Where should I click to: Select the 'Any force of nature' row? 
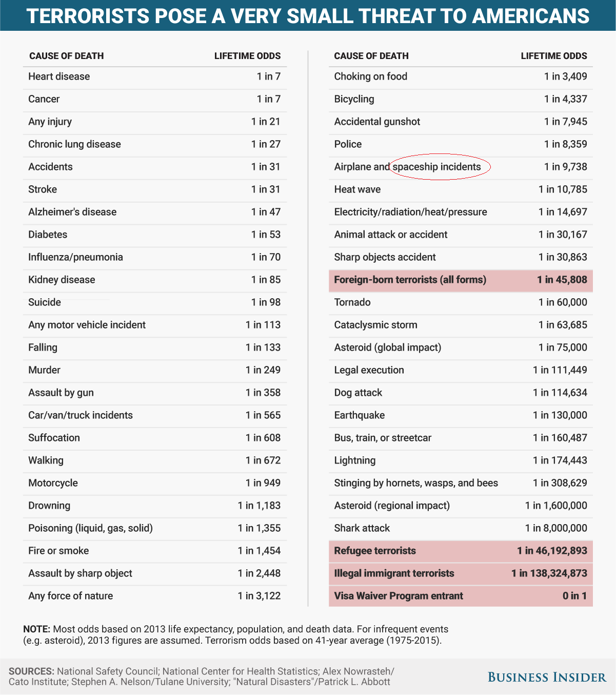click(x=155, y=596)
